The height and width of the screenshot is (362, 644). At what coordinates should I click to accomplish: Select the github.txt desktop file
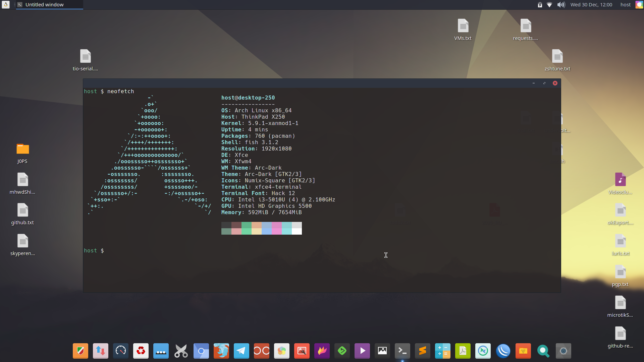pos(22,215)
